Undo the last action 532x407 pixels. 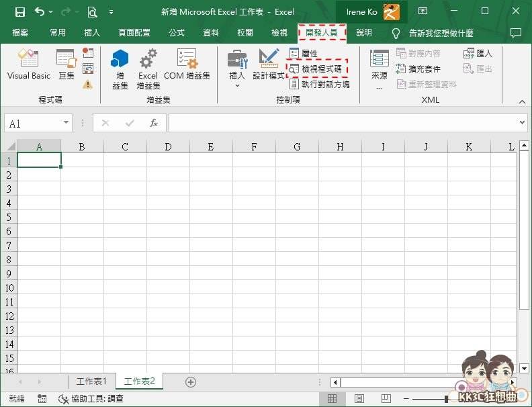pos(40,12)
